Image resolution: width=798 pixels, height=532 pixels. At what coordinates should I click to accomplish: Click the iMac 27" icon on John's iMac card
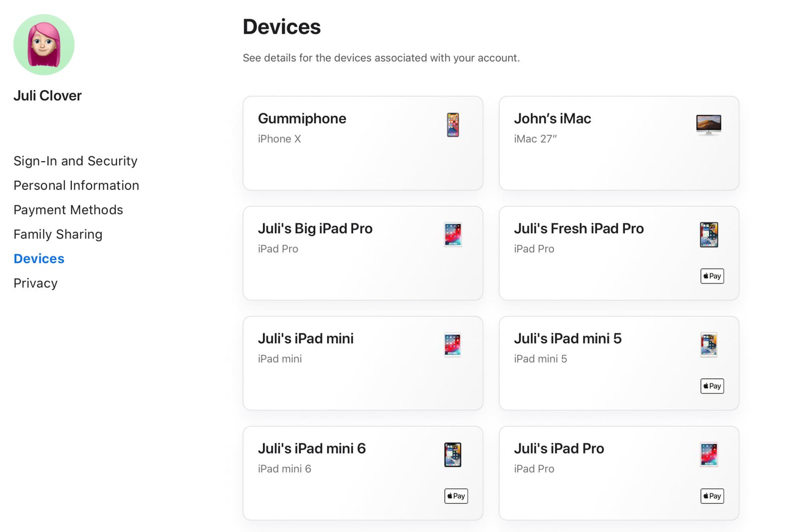pos(709,125)
